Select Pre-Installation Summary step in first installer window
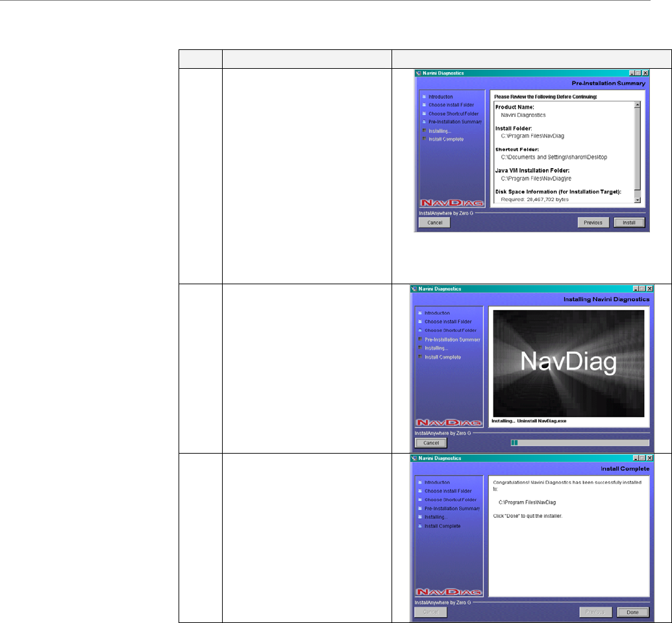Viewport: 672px width, 623px height. point(455,122)
